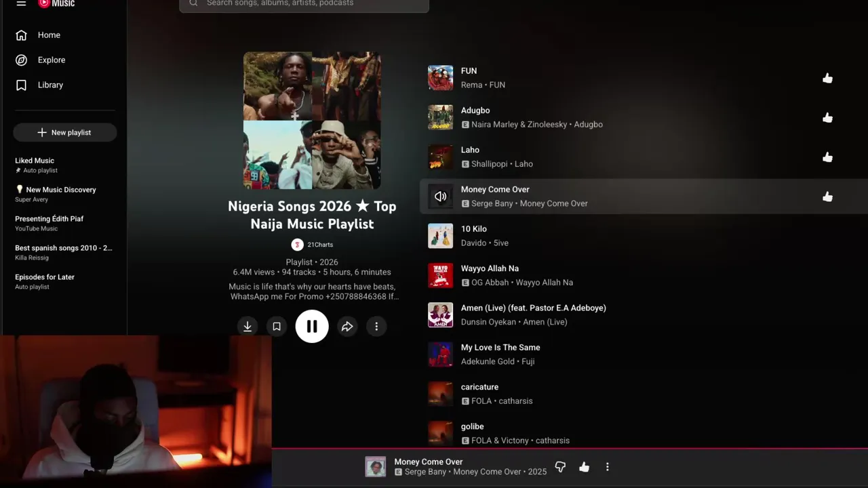Open Best spanish songs 2010 playlist

[64, 252]
